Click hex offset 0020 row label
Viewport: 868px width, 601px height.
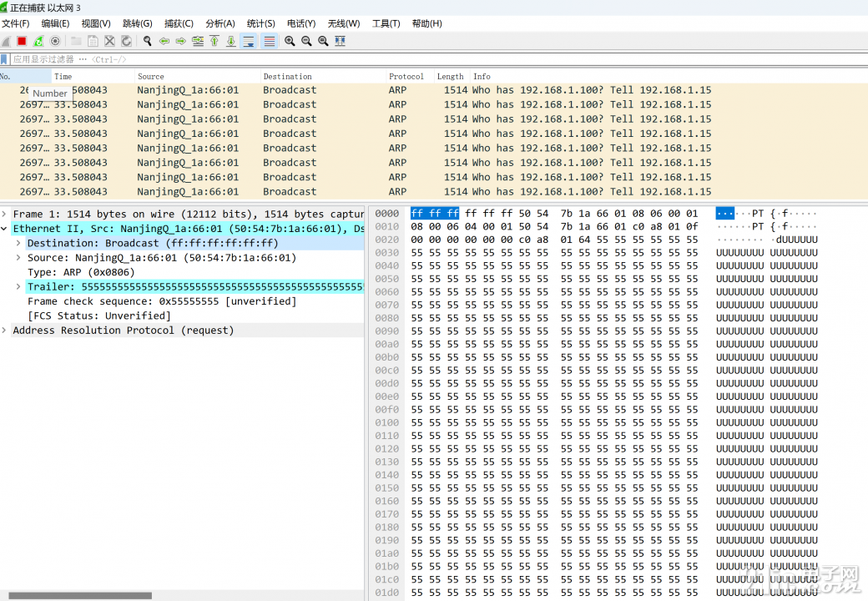pos(386,240)
